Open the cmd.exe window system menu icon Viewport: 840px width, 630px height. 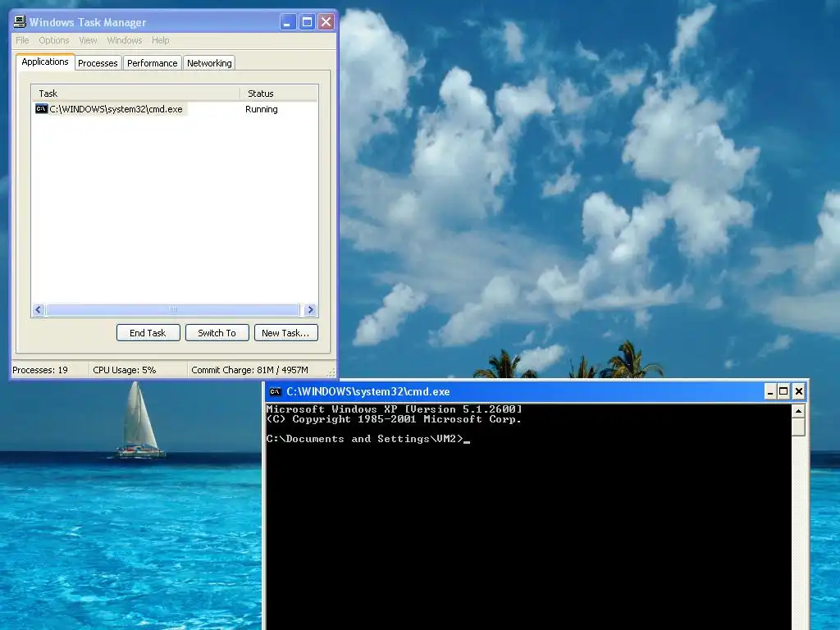pyautogui.click(x=275, y=391)
